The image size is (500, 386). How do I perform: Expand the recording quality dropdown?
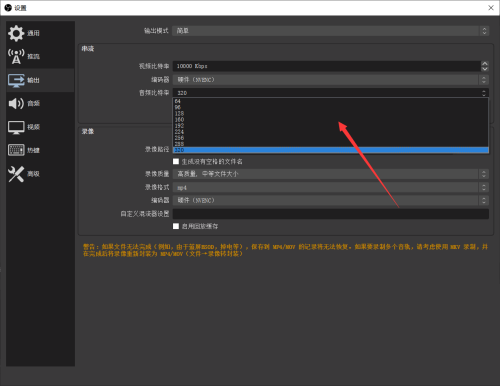click(331, 174)
